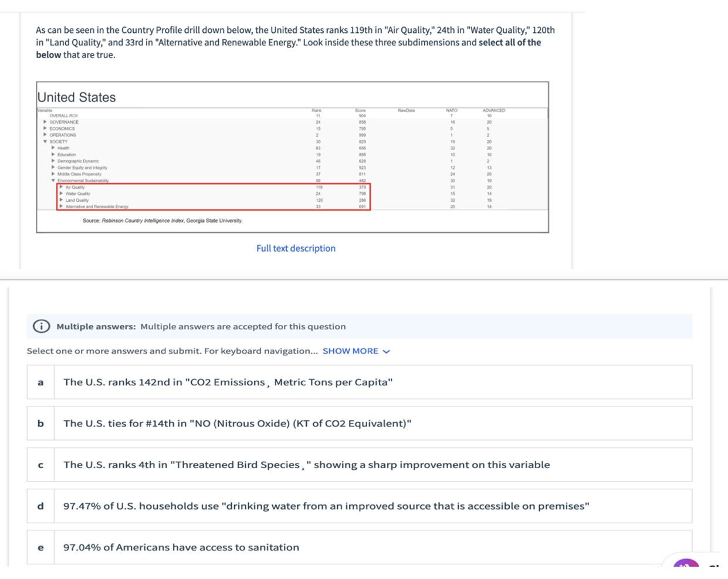Select answer a about CO2 Emissions rank
The width and height of the screenshot is (728, 579).
pos(359,382)
